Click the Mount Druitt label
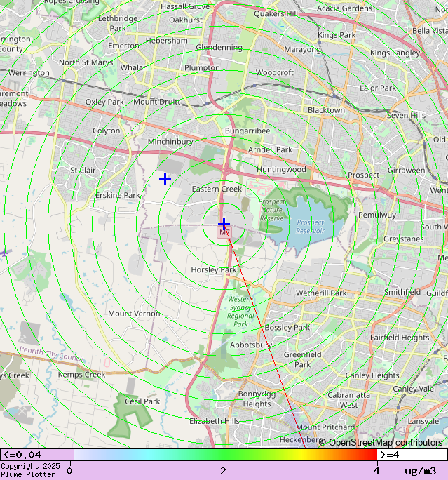Screen dimensions: 448x480 (157, 102)
